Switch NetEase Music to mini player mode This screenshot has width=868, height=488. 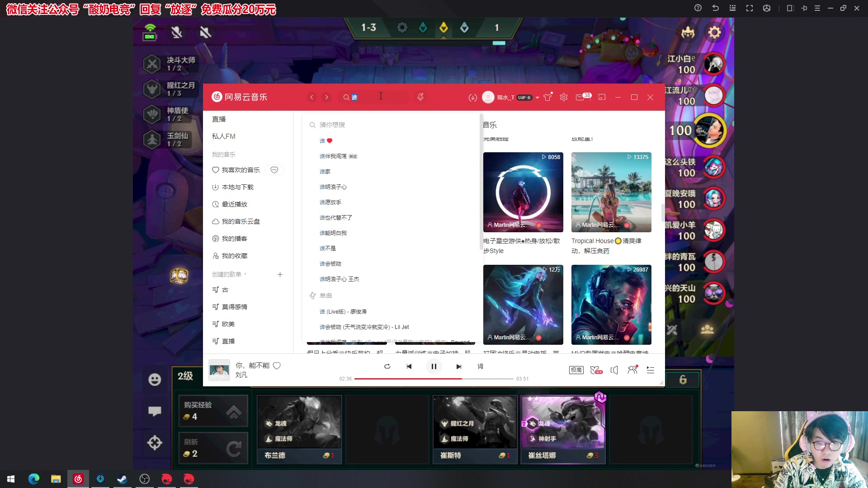602,97
